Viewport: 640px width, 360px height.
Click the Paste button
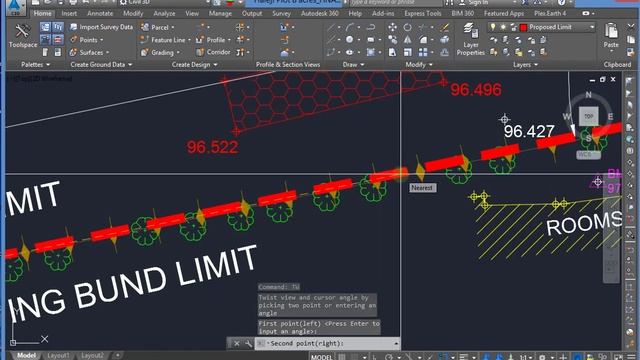click(611, 36)
